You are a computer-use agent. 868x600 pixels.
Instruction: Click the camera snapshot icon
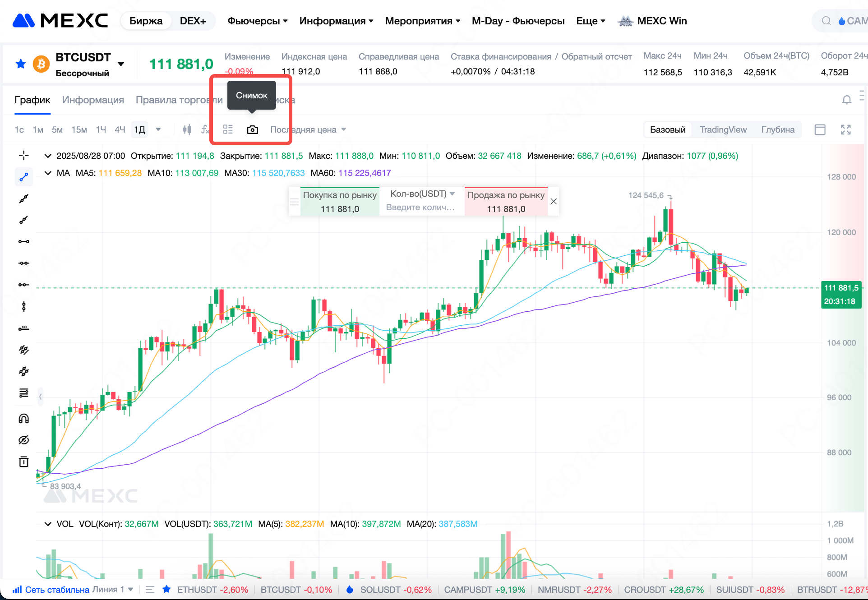[252, 130]
